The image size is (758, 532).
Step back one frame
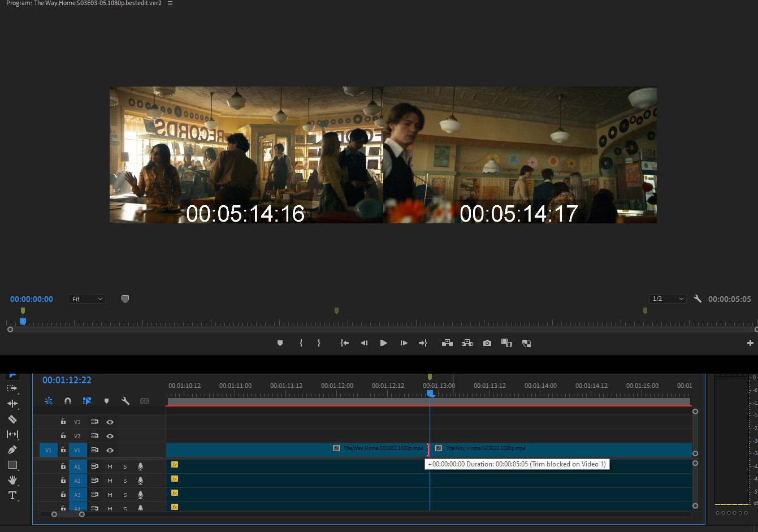364,343
